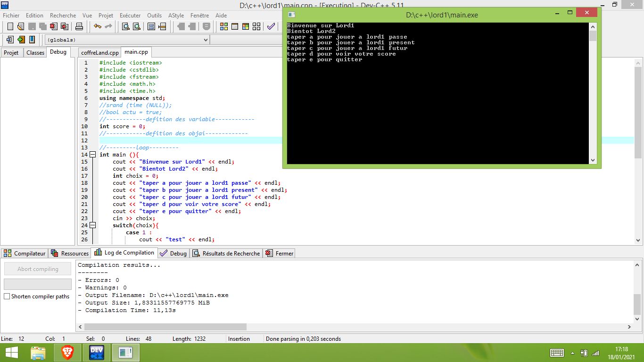Screen dimensions: 644x362
Task: Click 'using namespace std;' code line
Action: click(x=132, y=98)
